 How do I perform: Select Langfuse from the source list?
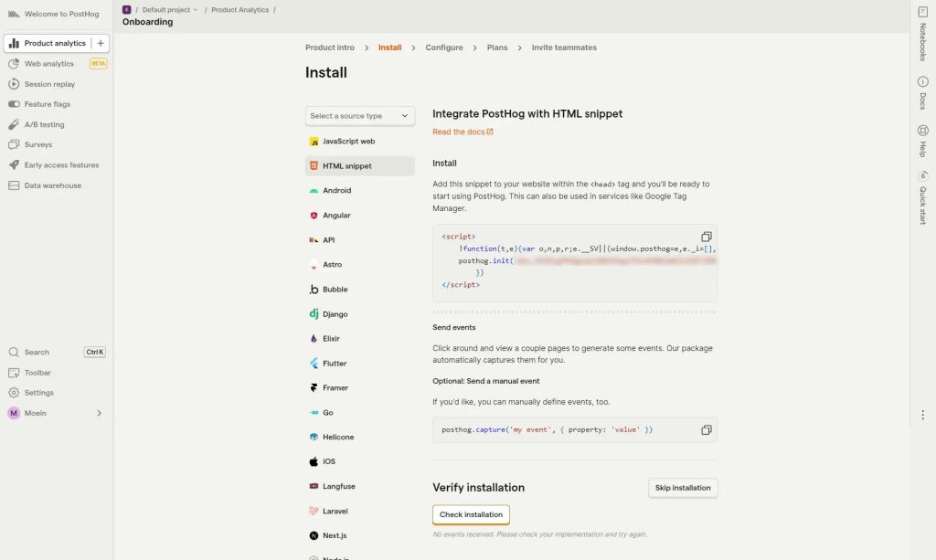pyautogui.click(x=360, y=487)
